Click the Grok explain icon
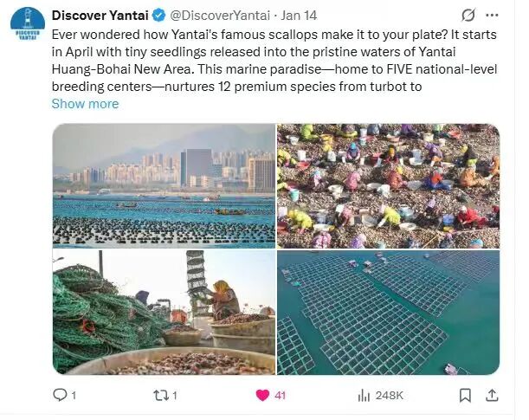This screenshot has height=420, width=529. [468, 16]
